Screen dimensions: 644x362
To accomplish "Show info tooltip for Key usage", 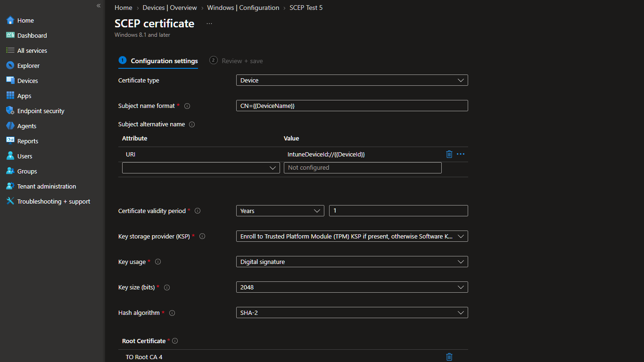I will (x=158, y=262).
